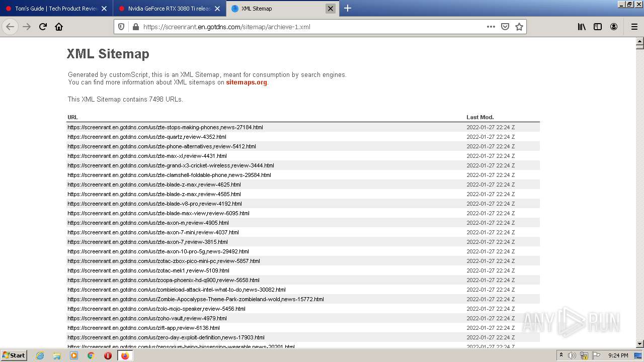Open zte-quartz review-4352 link
This screenshot has width=644, height=362.
tap(147, 137)
